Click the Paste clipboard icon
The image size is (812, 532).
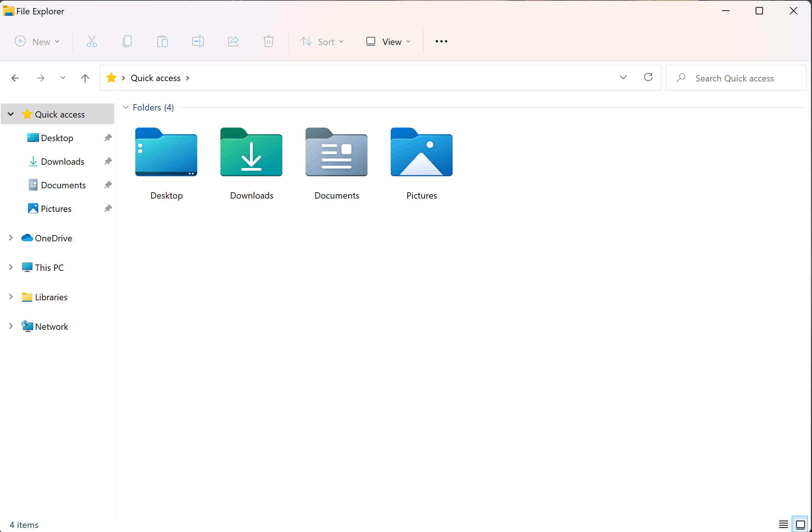coord(162,41)
